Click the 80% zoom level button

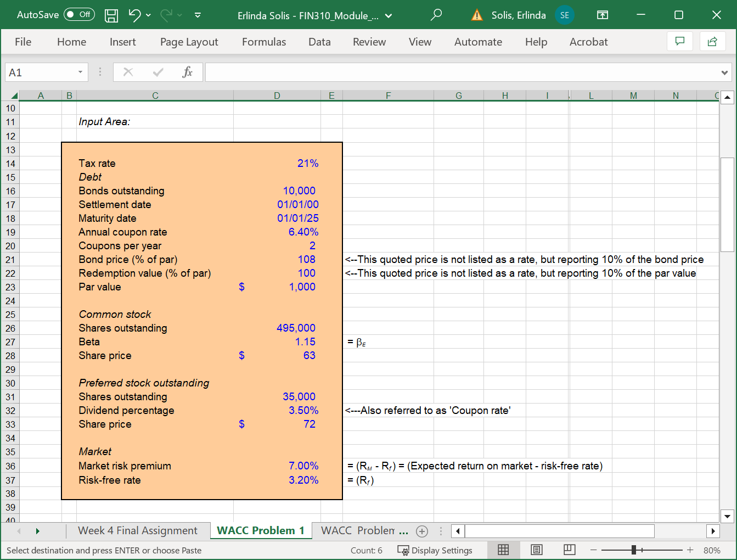(x=712, y=550)
